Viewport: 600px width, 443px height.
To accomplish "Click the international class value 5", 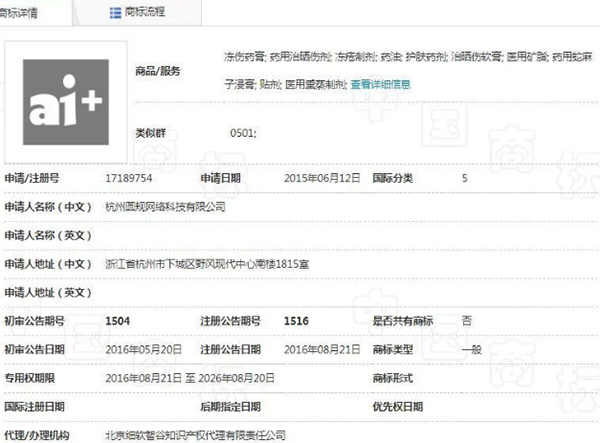I will 464,178.
